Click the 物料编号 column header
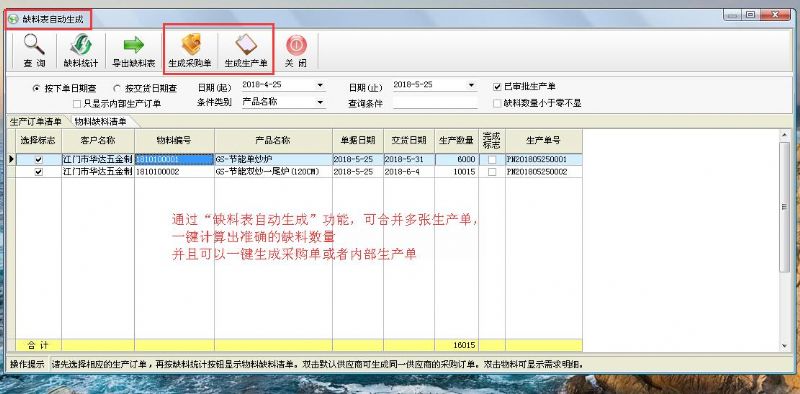The width and height of the screenshot is (800, 394). (x=174, y=140)
